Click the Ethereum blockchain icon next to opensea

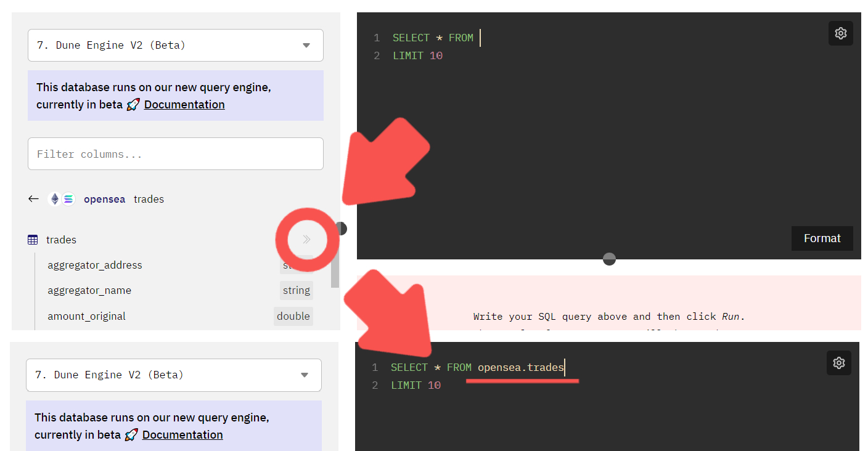click(x=54, y=198)
